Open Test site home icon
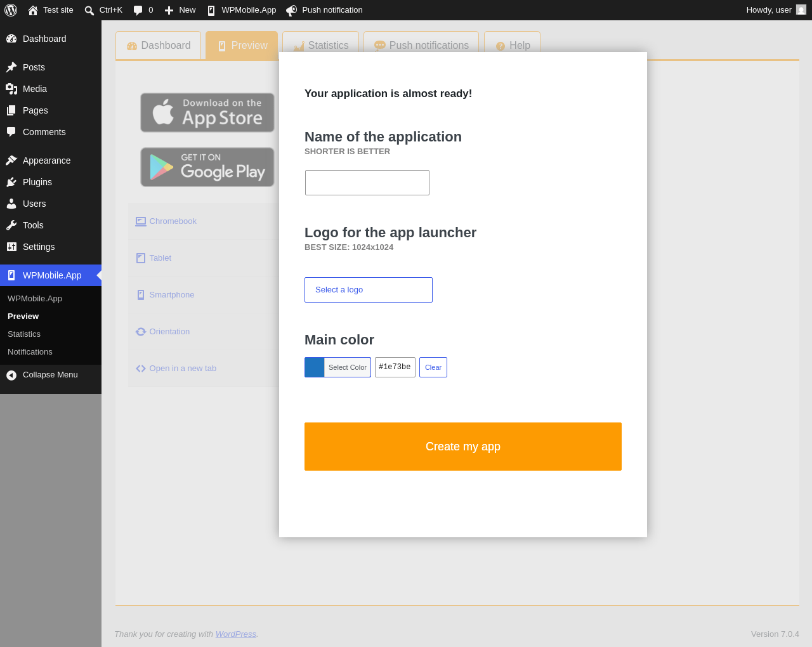The width and height of the screenshot is (812, 647). pyautogui.click(x=33, y=10)
